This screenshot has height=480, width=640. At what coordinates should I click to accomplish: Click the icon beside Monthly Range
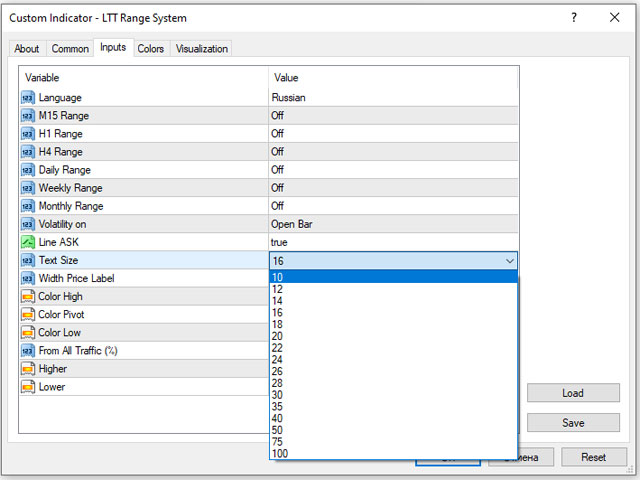tap(28, 206)
